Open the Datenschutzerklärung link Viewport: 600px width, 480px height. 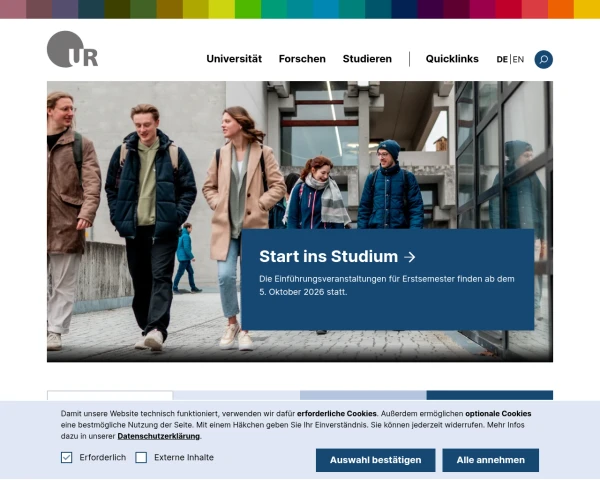point(158,436)
